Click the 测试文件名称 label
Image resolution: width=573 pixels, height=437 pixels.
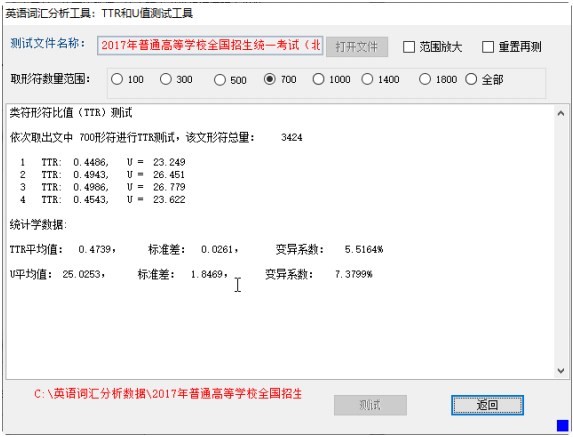coord(48,43)
